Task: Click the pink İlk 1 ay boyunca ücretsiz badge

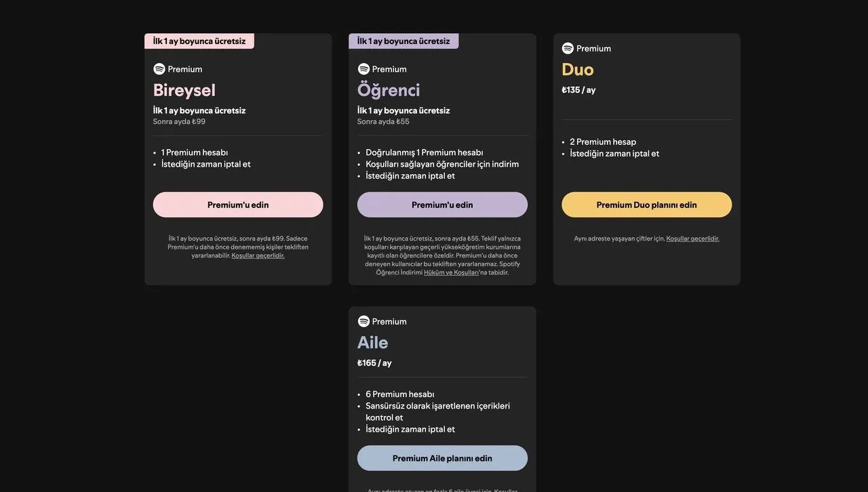Action: point(199,39)
